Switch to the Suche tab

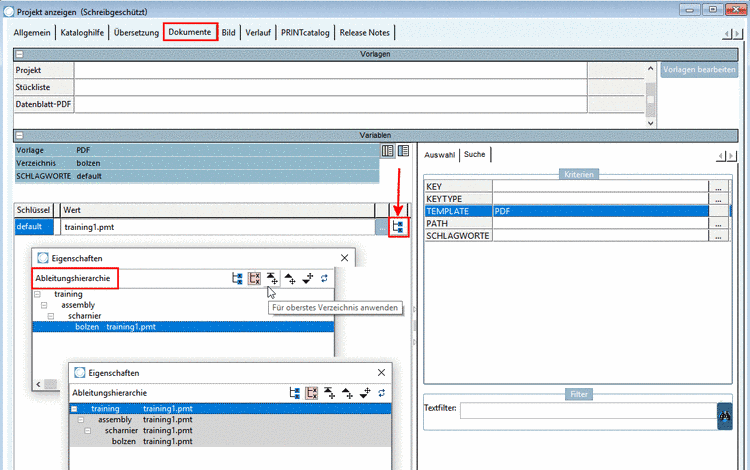[474, 154]
